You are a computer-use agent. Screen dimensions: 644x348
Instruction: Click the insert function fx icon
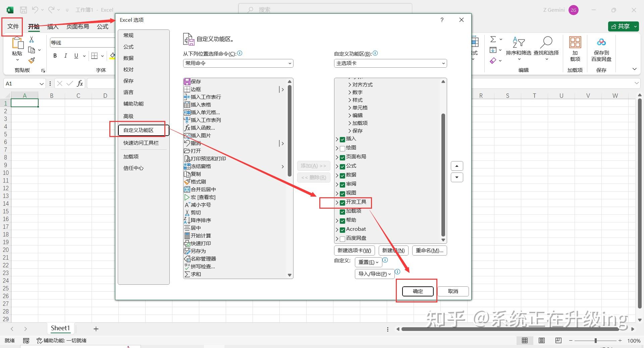click(x=80, y=83)
